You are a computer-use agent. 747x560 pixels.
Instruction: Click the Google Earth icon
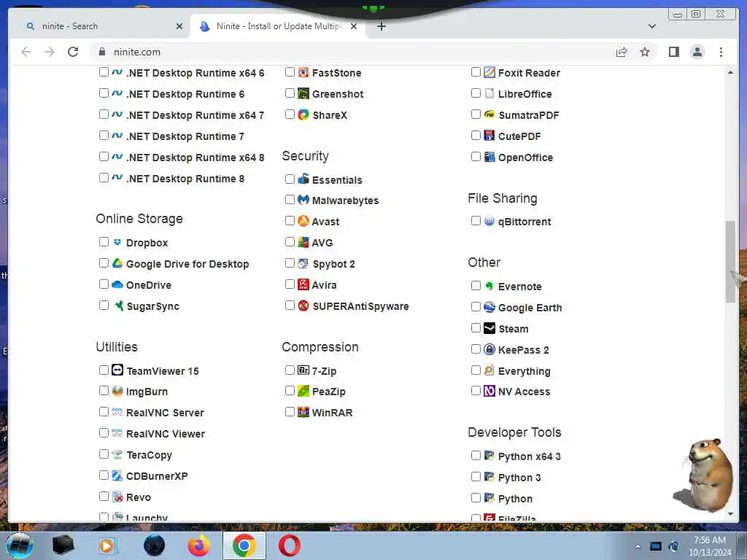pyautogui.click(x=489, y=307)
